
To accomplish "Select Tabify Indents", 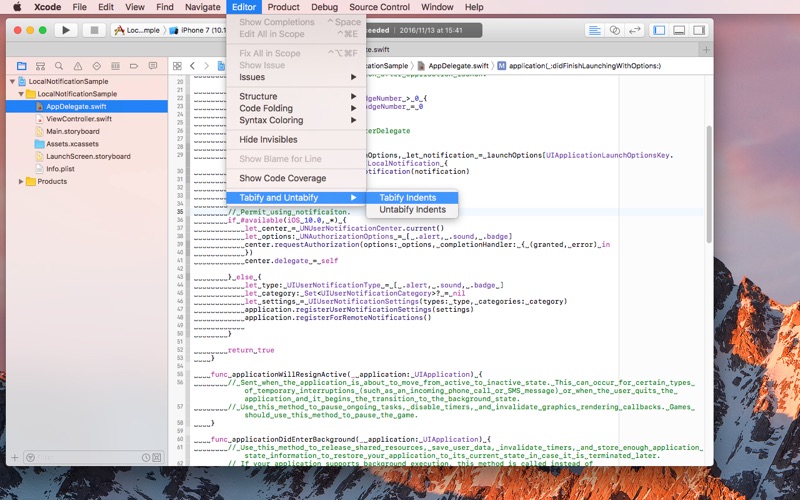I will (412, 197).
